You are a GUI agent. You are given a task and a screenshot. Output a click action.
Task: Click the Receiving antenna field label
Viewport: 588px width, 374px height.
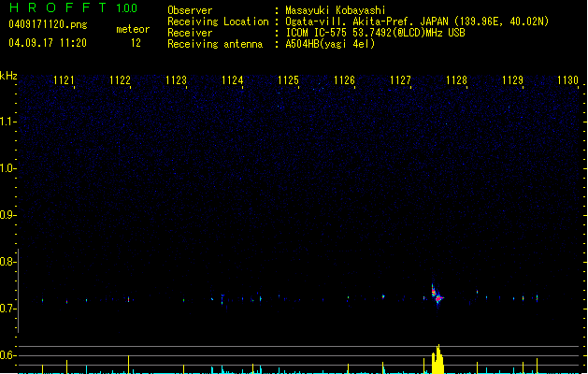point(215,44)
